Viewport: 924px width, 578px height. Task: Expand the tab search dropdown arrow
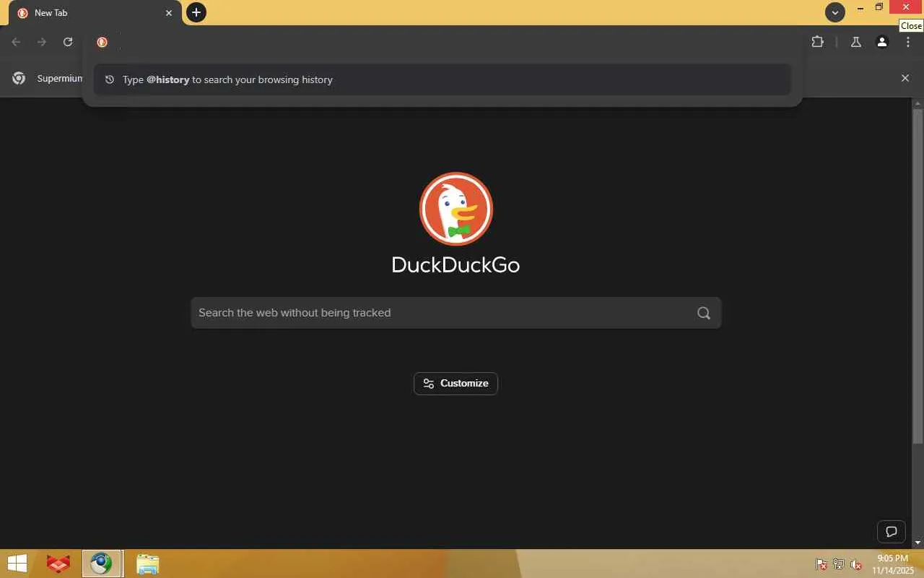pos(835,12)
